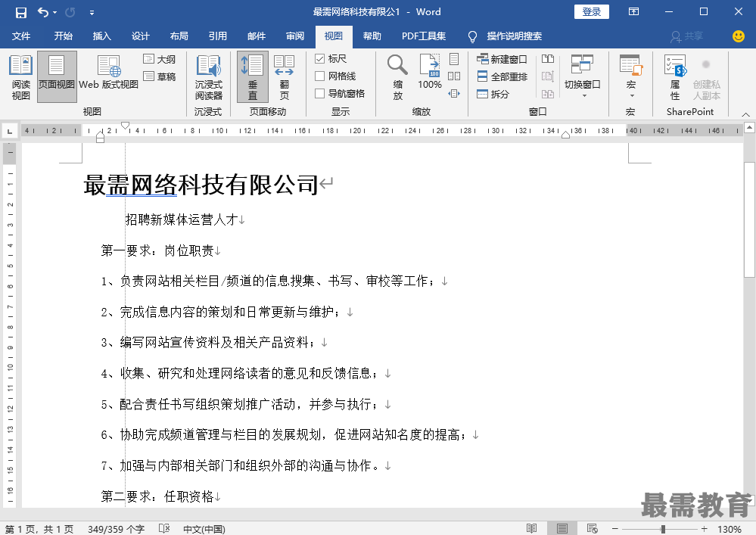Open 沉浸式阅读器 immersive reader

(x=208, y=77)
